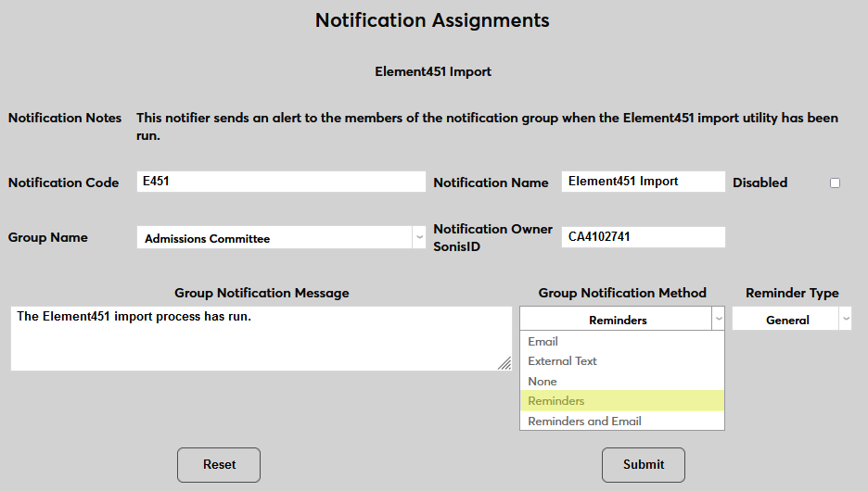Edit the Notification Owner SonisID field
Image resolution: width=868 pixels, height=491 pixels.
click(x=643, y=237)
